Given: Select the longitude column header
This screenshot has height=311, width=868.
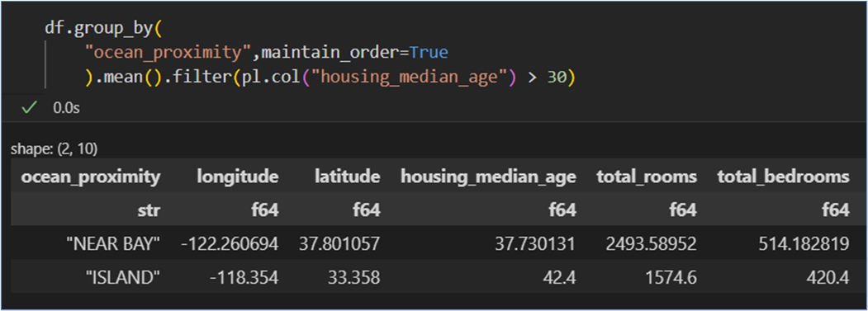Looking at the screenshot, I should tap(238, 177).
